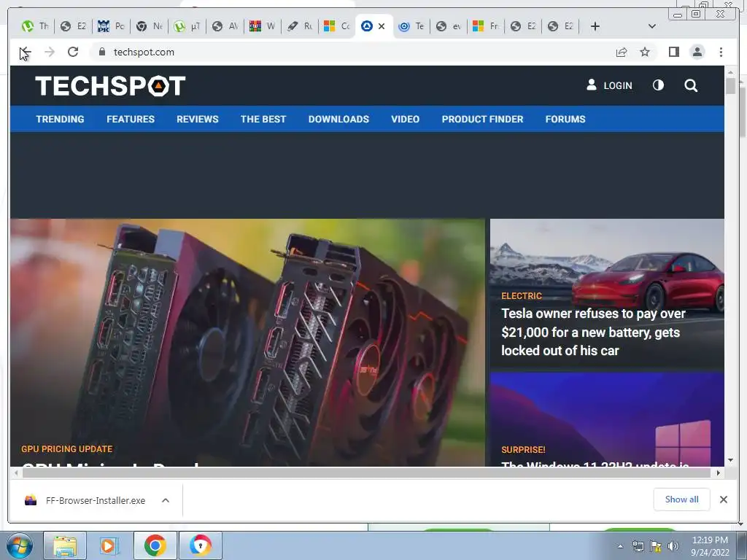Viewport: 747px width, 560px height.
Task: View site security lock information
Action: (101, 52)
